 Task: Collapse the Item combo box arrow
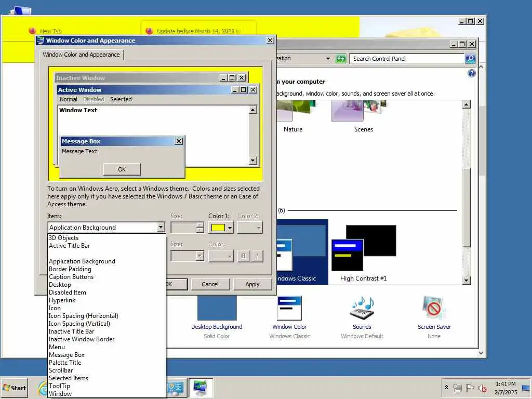161,228
